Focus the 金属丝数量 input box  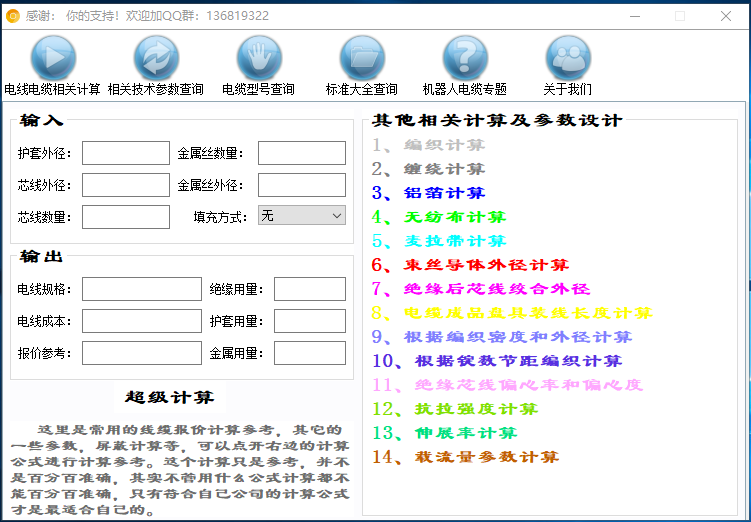tap(301, 153)
